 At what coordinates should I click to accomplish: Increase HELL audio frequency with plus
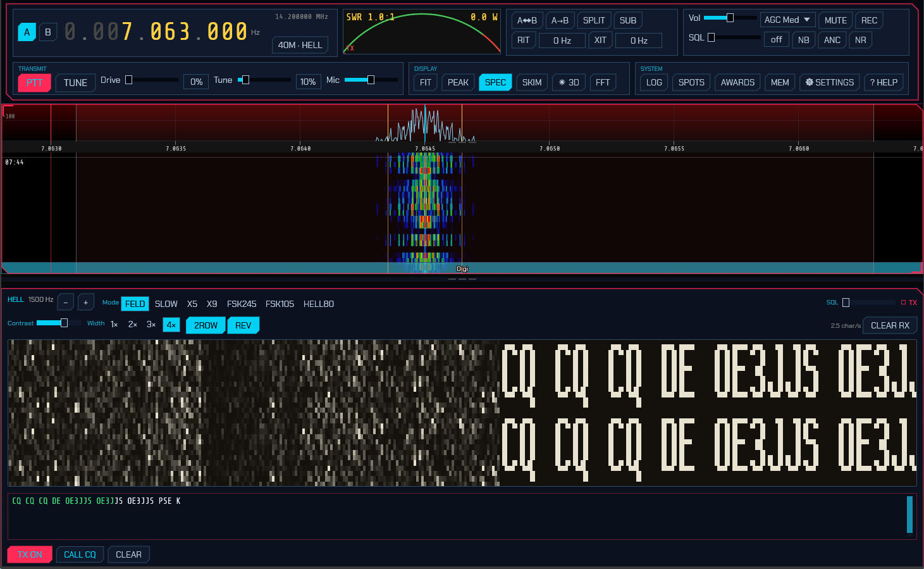pyautogui.click(x=86, y=303)
